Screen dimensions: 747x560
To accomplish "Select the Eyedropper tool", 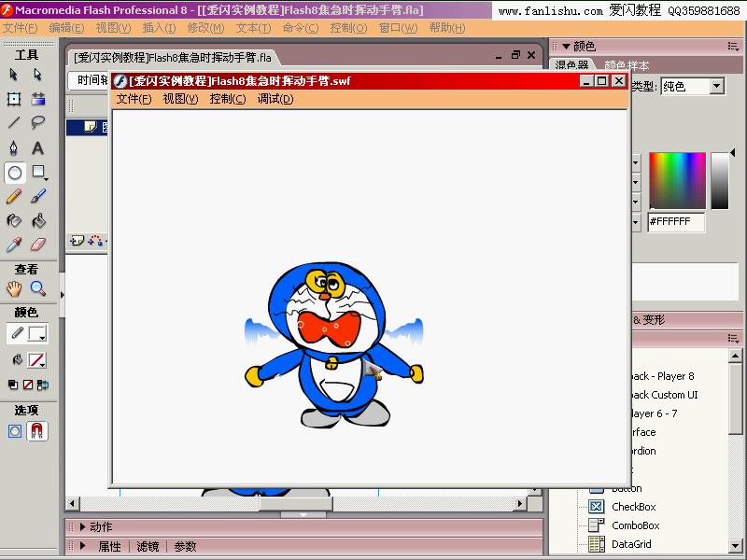I will (x=14, y=245).
